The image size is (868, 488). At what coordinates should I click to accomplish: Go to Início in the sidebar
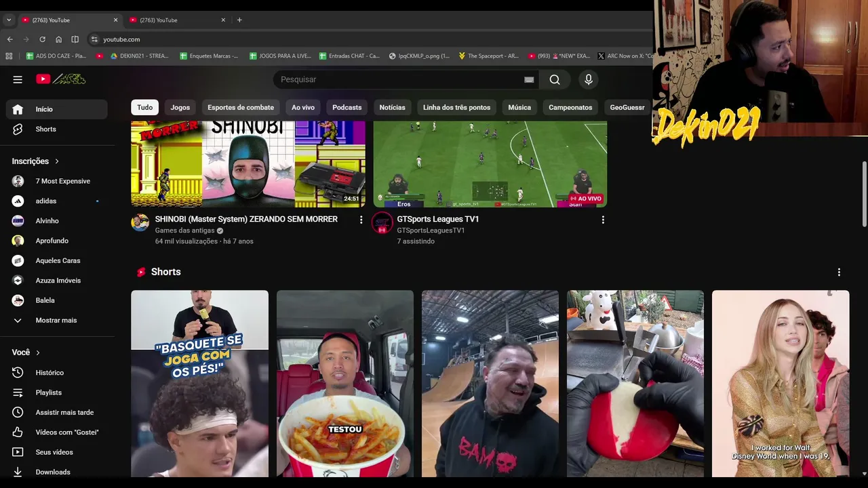[57, 109]
